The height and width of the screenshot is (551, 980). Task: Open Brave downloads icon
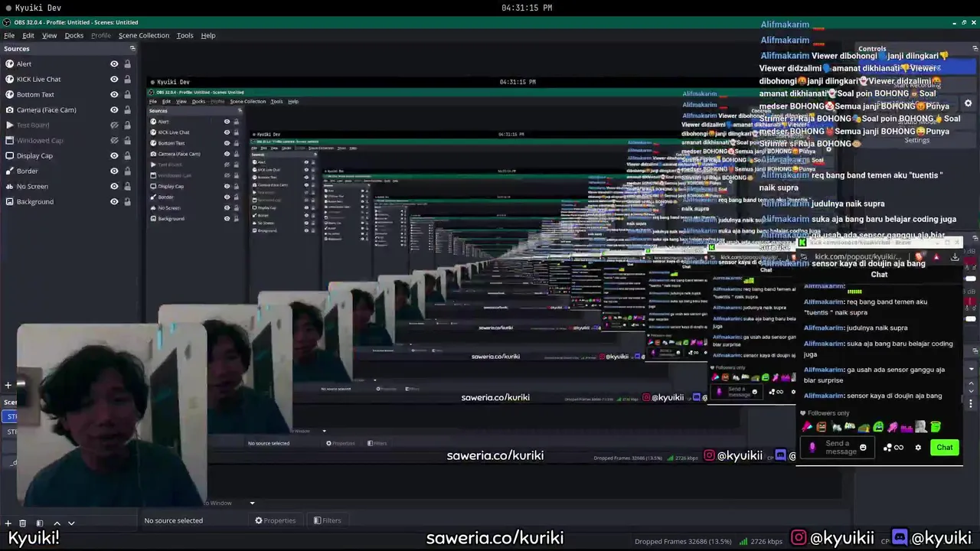pyautogui.click(x=955, y=257)
